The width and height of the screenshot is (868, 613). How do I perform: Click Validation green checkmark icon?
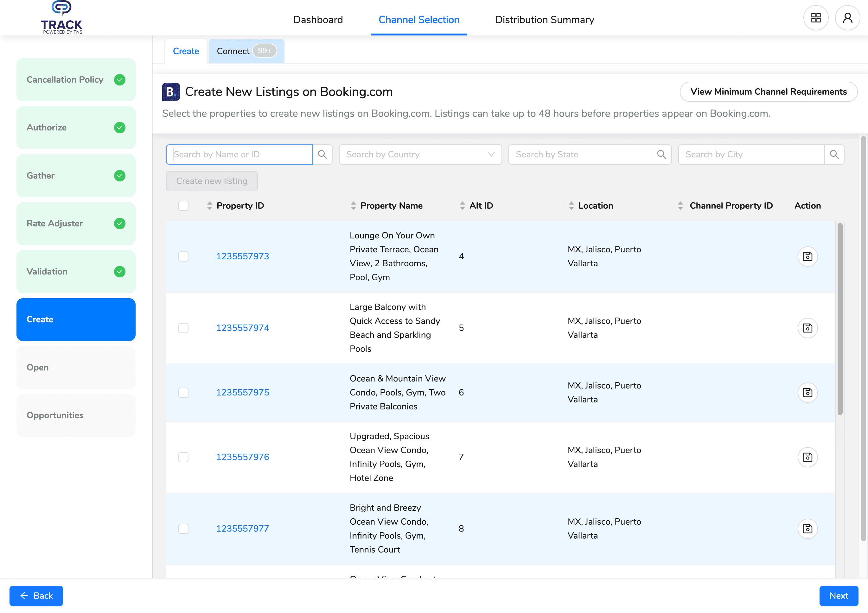tap(120, 272)
